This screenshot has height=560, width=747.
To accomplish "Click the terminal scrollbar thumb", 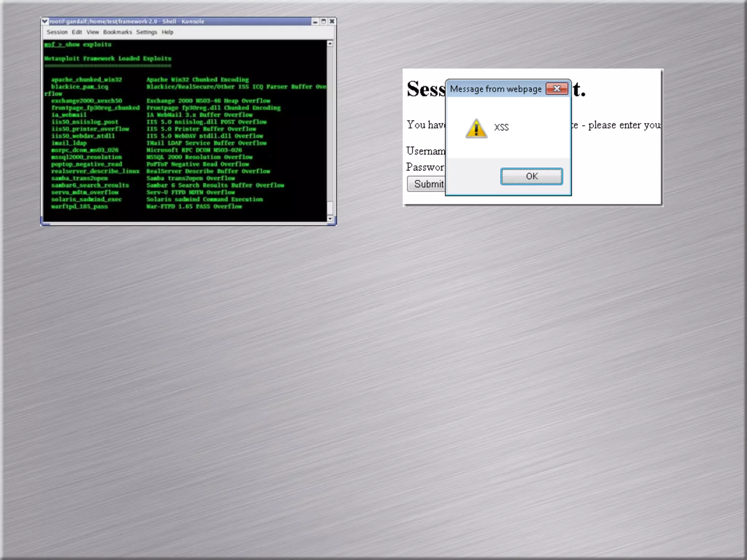I will 330,208.
